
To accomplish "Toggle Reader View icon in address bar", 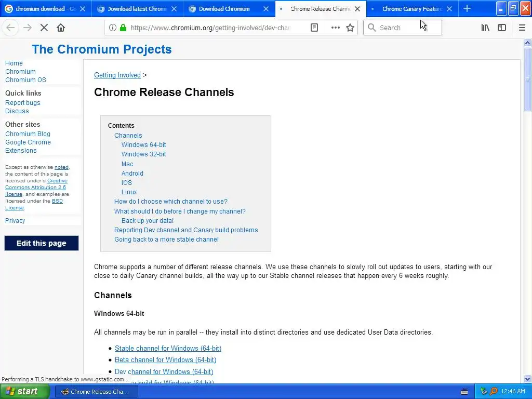I will (314, 28).
